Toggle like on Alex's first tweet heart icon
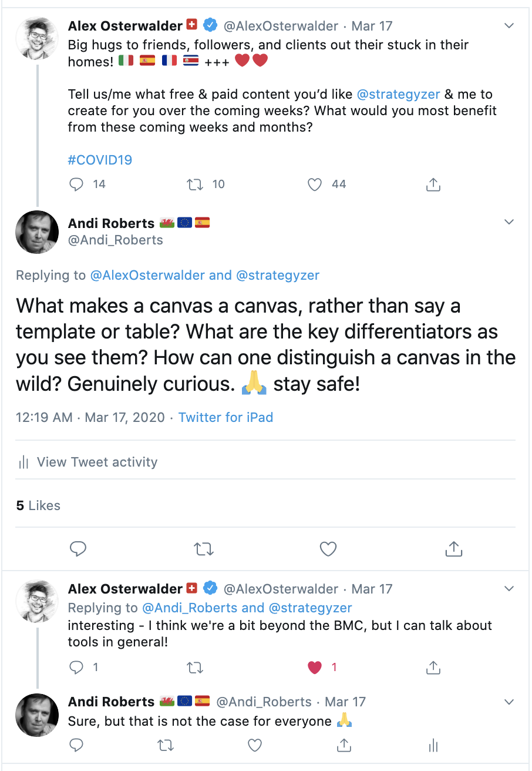Viewport: 532px width, 771px height. click(x=314, y=184)
